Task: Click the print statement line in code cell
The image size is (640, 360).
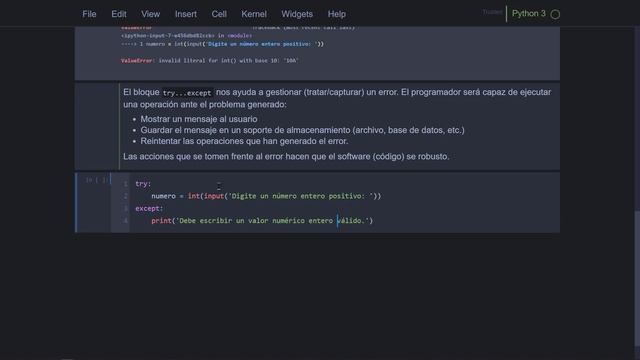Action: [262, 220]
